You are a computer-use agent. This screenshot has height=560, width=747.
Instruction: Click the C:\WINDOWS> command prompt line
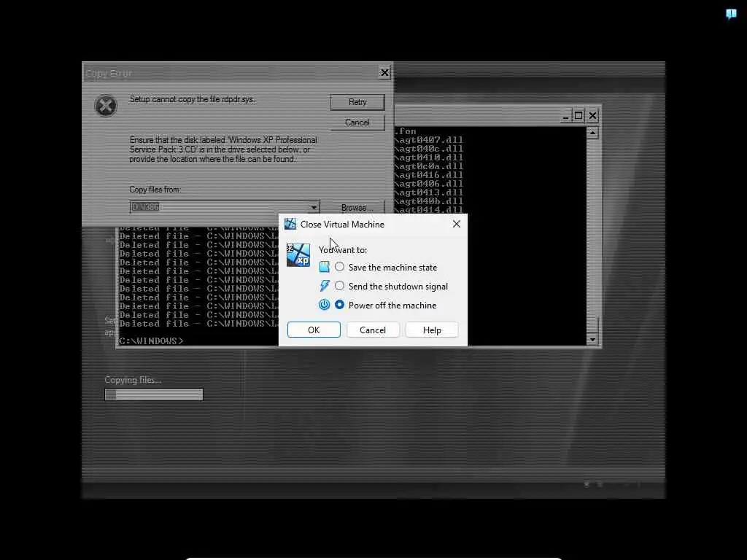[x=151, y=341]
